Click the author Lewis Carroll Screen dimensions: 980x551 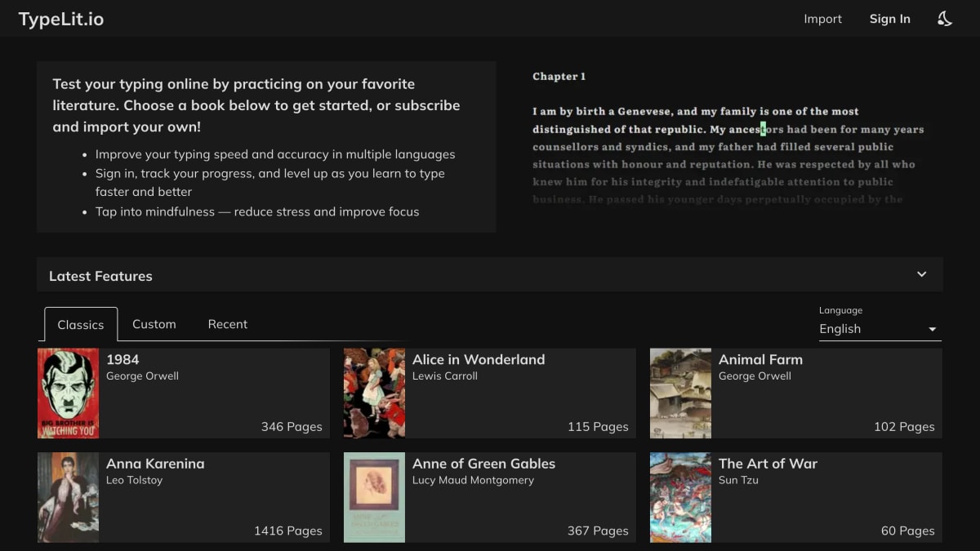(x=445, y=376)
